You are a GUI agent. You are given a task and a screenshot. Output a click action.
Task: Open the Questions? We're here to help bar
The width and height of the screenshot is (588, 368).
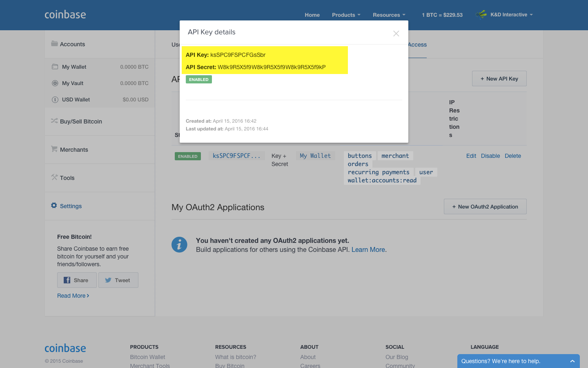(519, 361)
